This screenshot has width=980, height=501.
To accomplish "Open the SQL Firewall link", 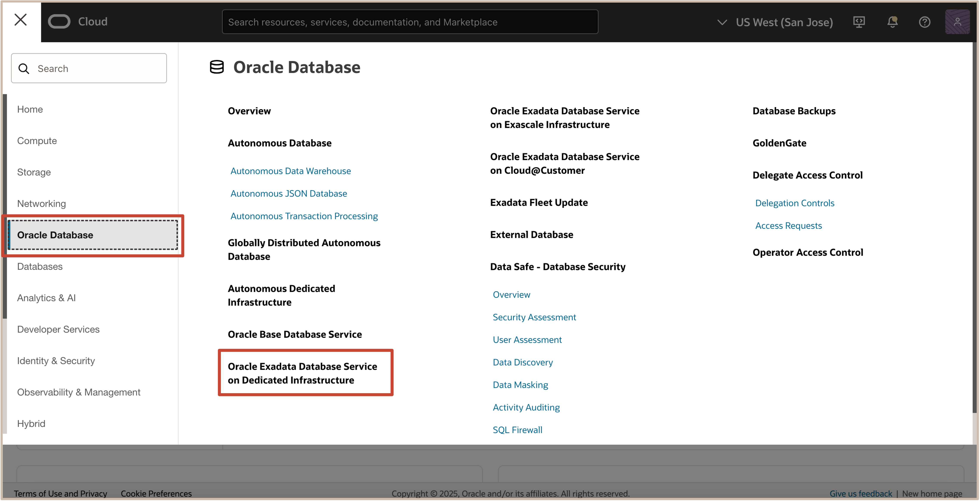I will pos(517,430).
